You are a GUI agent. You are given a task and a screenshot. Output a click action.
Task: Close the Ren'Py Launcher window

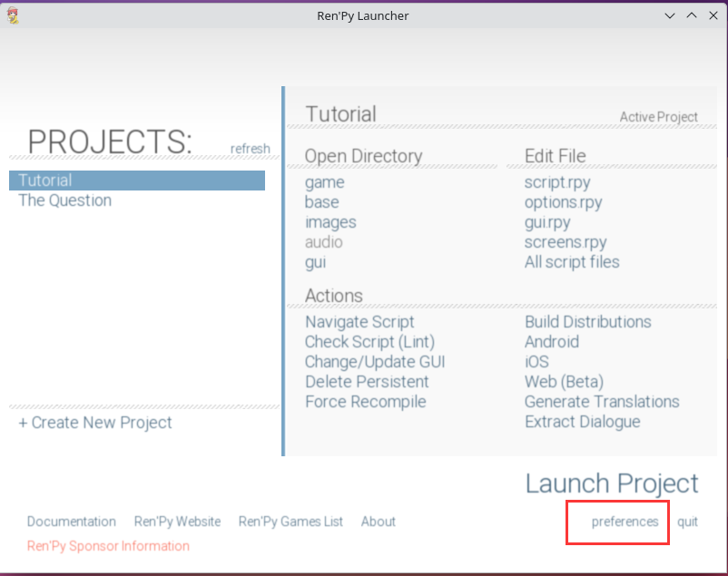click(713, 15)
